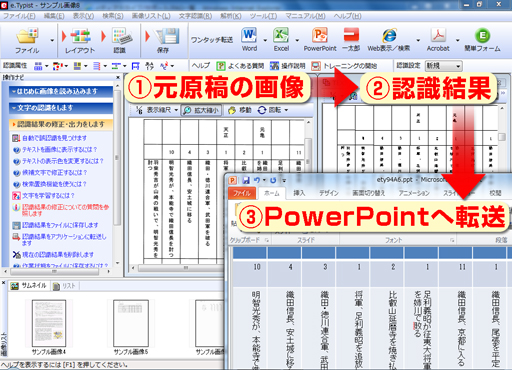
Task: Open PowerPoint ファイル ribbon tab
Action: 242,193
